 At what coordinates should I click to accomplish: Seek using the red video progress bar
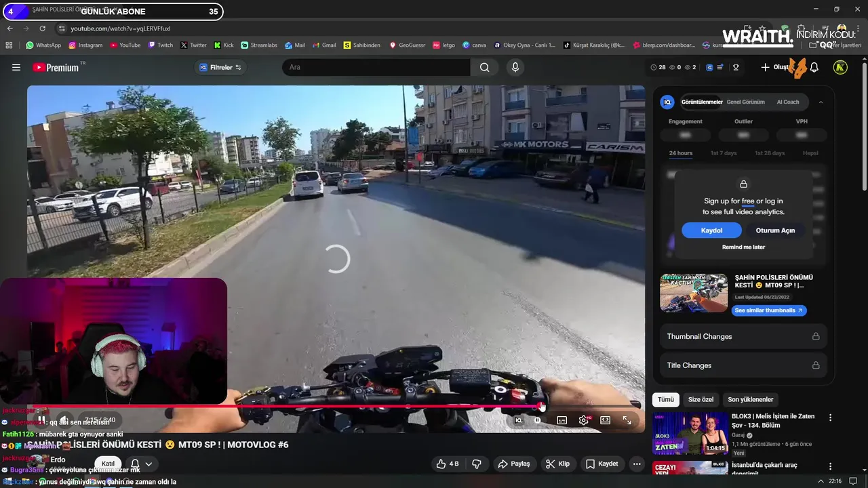coord(336,407)
